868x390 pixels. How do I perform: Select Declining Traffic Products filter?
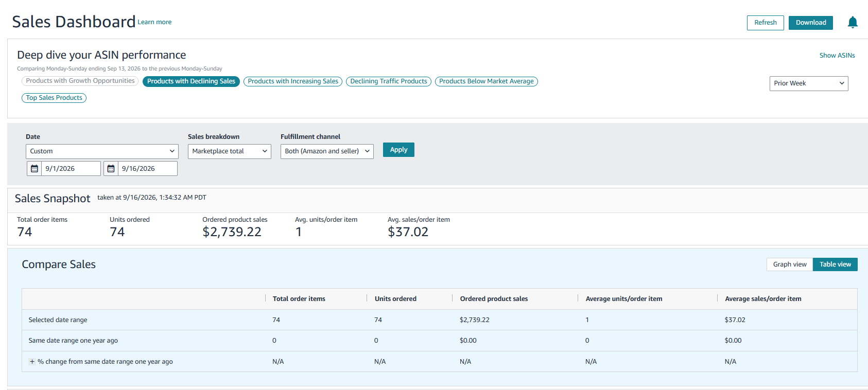(389, 81)
